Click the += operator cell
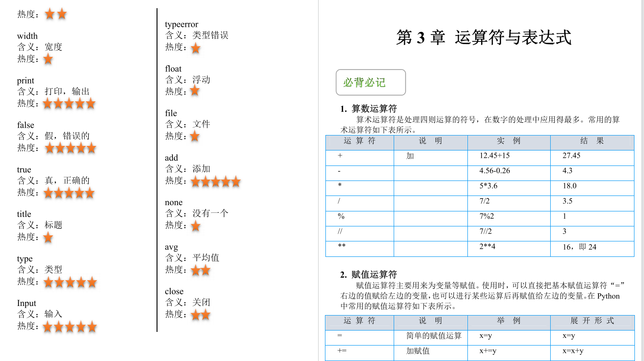The image size is (644, 361). click(x=360, y=353)
